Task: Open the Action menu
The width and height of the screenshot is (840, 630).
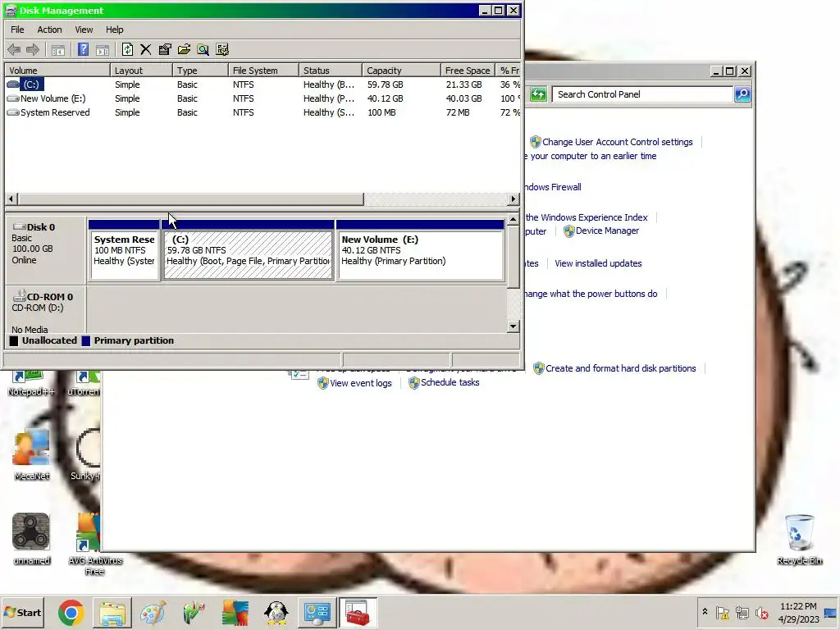Action: click(49, 30)
